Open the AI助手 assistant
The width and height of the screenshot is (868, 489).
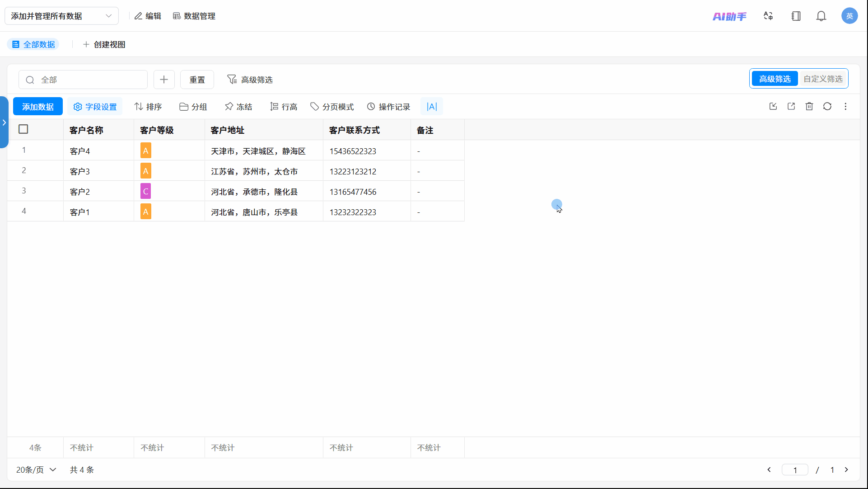(729, 16)
